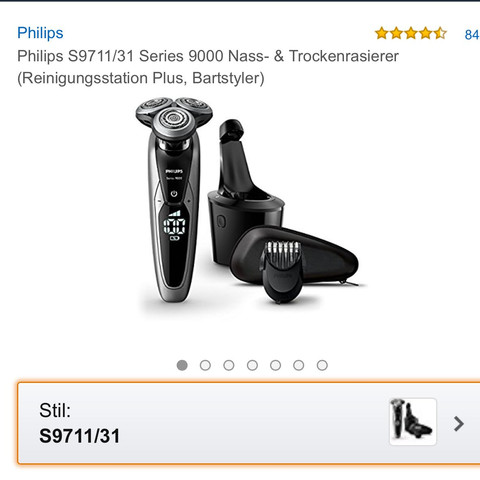Select the first image carousel dot

click(182, 365)
